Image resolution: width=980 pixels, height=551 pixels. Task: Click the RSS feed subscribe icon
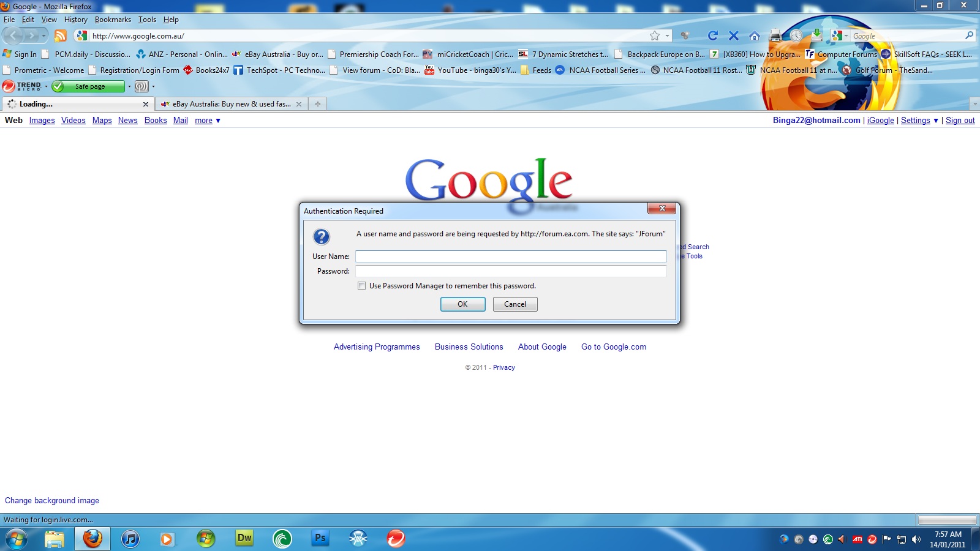(60, 36)
